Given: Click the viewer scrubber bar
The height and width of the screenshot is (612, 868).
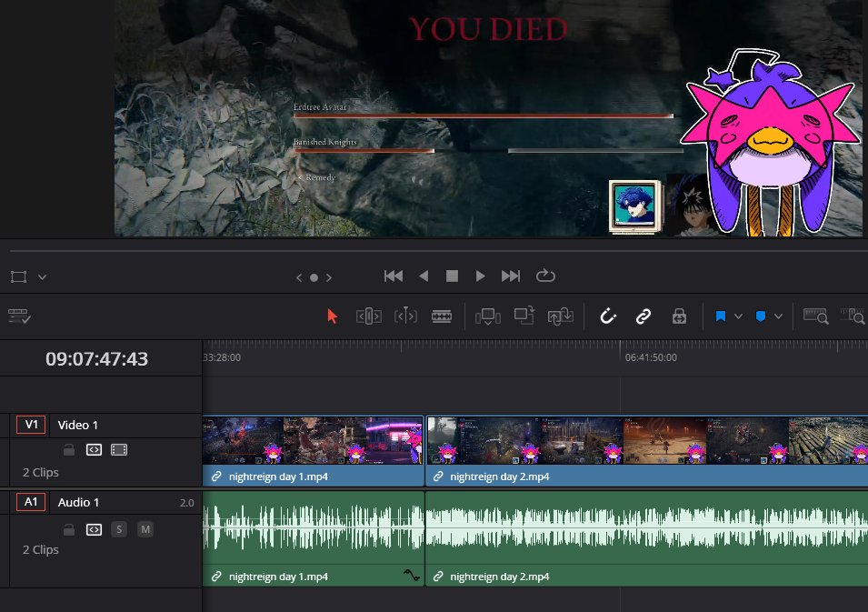Looking at the screenshot, I should pyautogui.click(x=438, y=251).
